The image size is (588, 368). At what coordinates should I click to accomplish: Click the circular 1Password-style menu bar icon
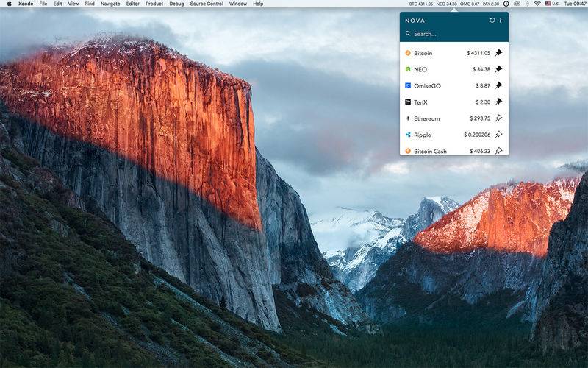click(506, 4)
